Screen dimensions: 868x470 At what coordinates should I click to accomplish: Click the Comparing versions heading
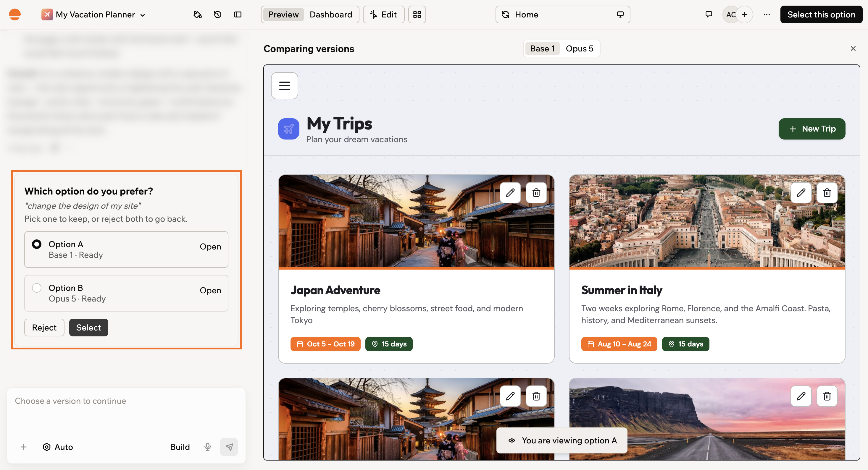(x=309, y=48)
